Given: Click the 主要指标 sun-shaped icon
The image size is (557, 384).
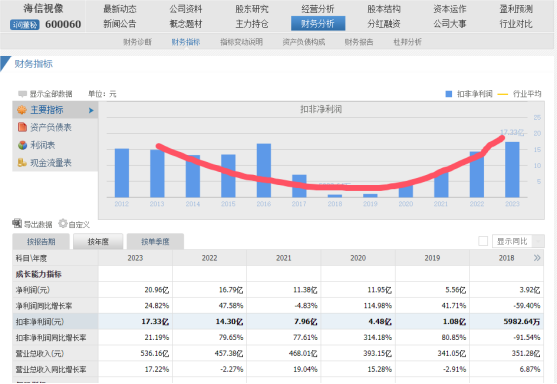Looking at the screenshot, I should [22, 110].
